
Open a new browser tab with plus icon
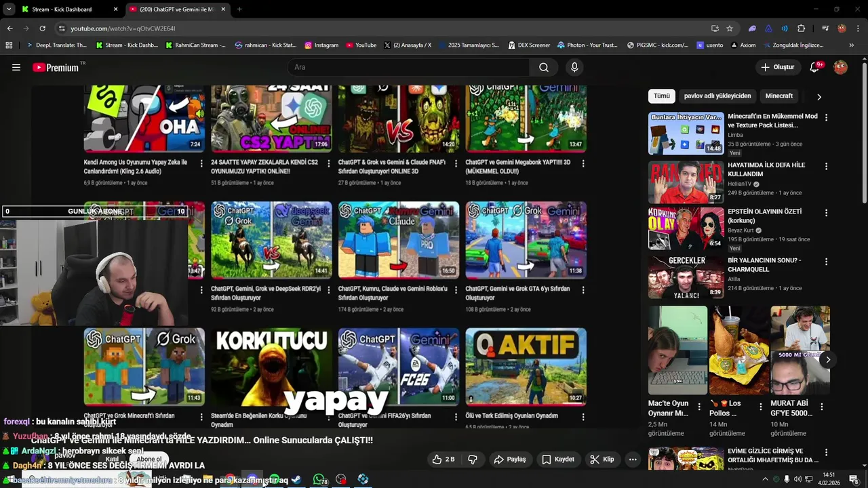pos(239,9)
